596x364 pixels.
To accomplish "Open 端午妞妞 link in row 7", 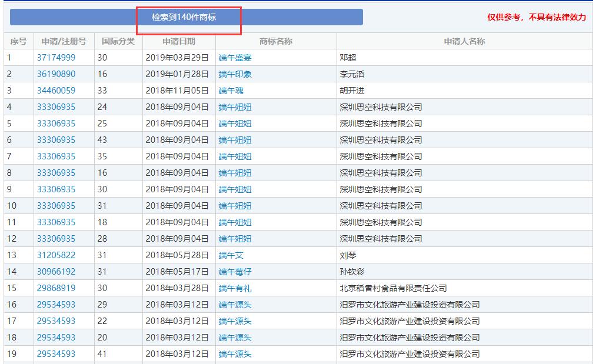I will pyautogui.click(x=235, y=156).
